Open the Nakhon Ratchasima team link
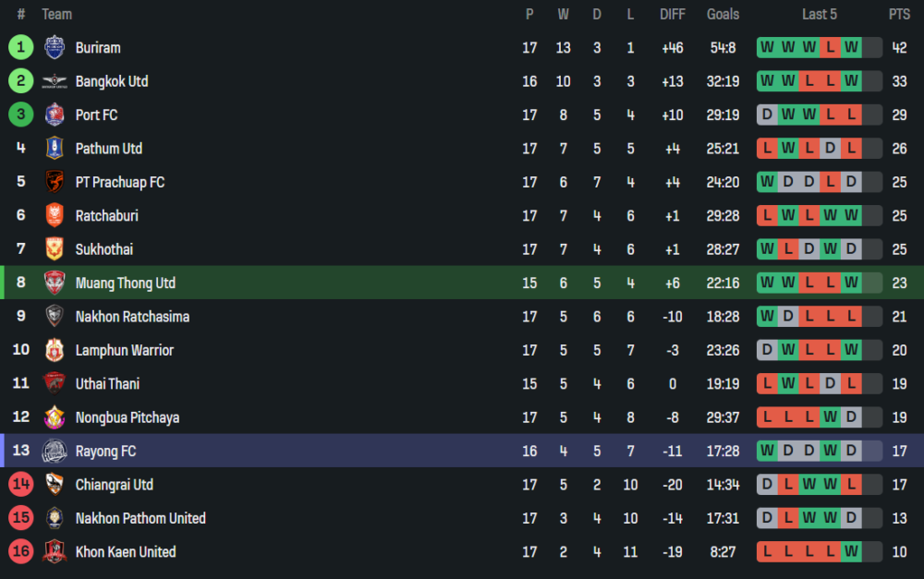The width and height of the screenshot is (924, 579). coord(132,317)
